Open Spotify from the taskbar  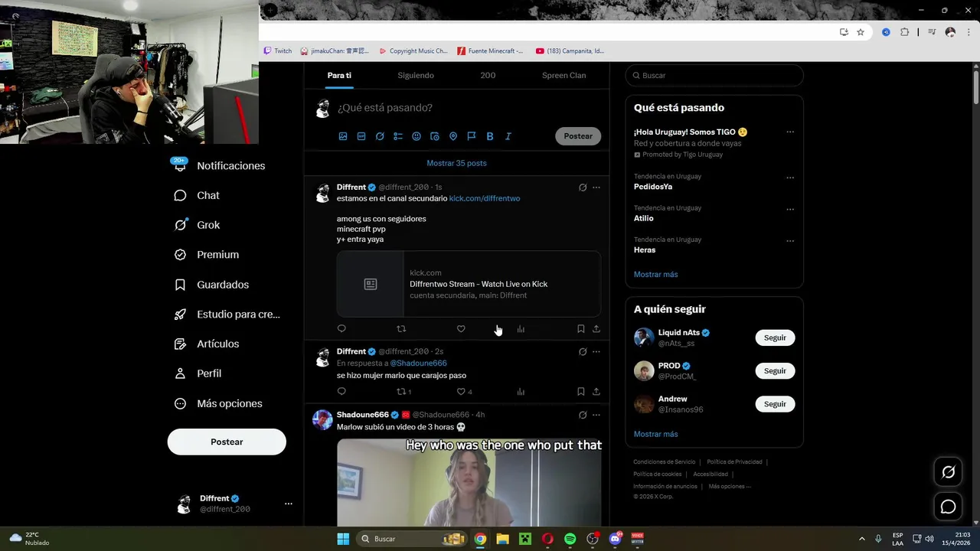point(570,539)
